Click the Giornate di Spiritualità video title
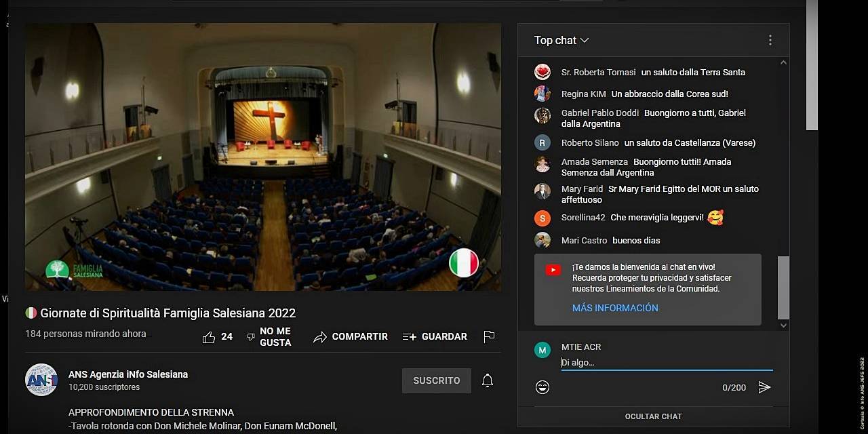This screenshot has height=434, width=868. 168,313
